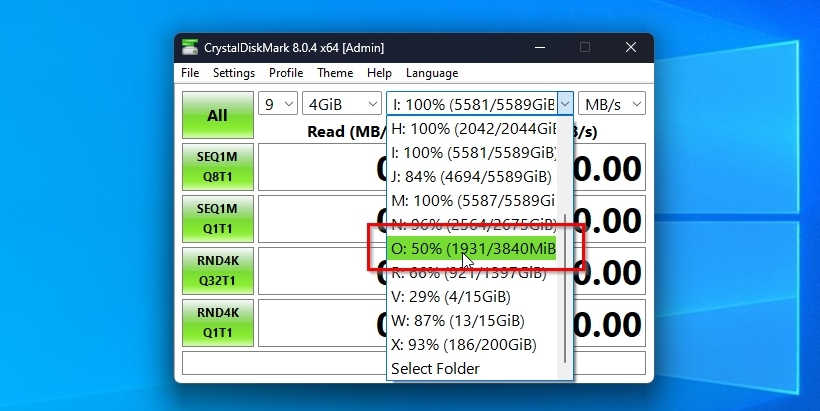Close the CrystalDiskMark window
The image size is (820, 411).
(x=631, y=48)
